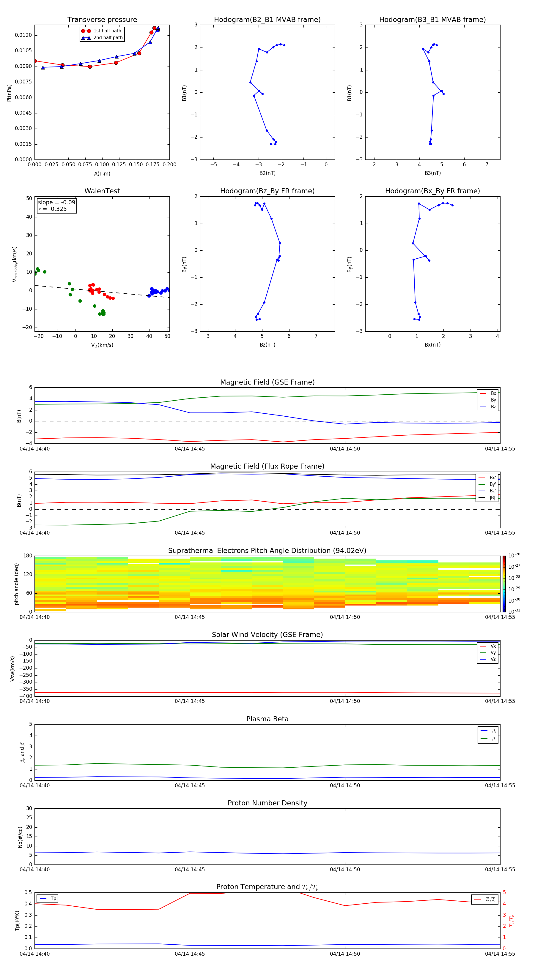Click the 'Bz(nT)' x-axis label
The image size is (535, 980).
(267, 345)
